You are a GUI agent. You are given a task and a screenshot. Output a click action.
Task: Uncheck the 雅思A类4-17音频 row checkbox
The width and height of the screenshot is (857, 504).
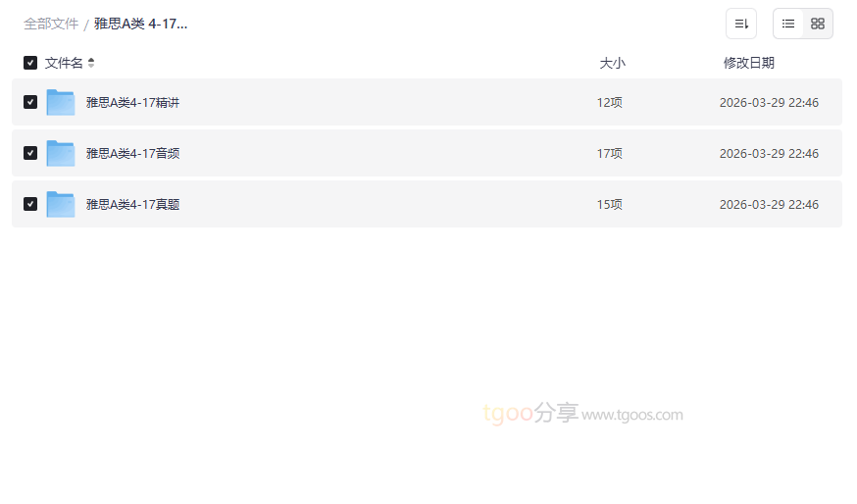30,153
